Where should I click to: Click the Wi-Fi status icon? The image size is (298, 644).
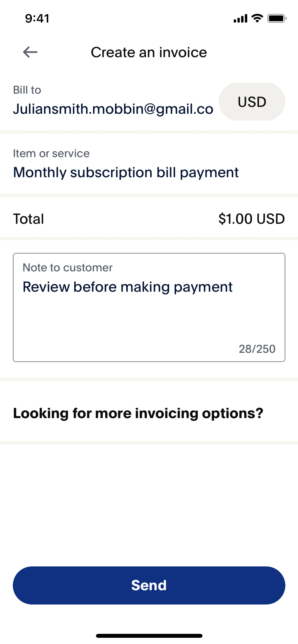coord(257,18)
